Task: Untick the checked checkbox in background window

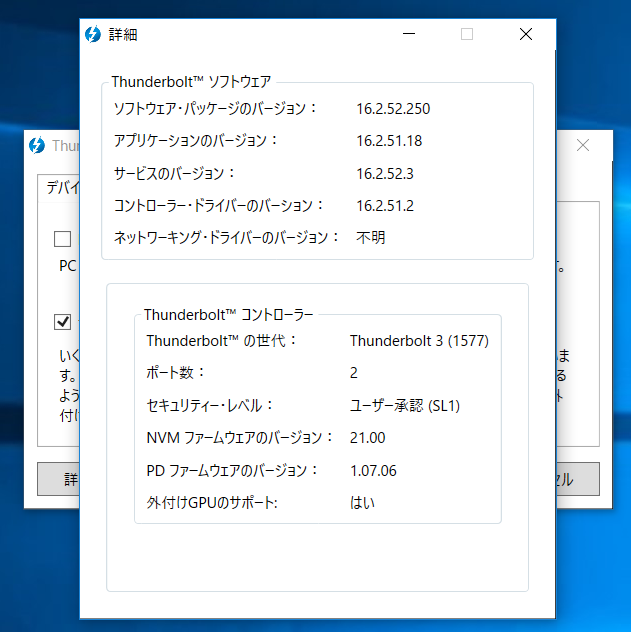Action: click(x=62, y=322)
